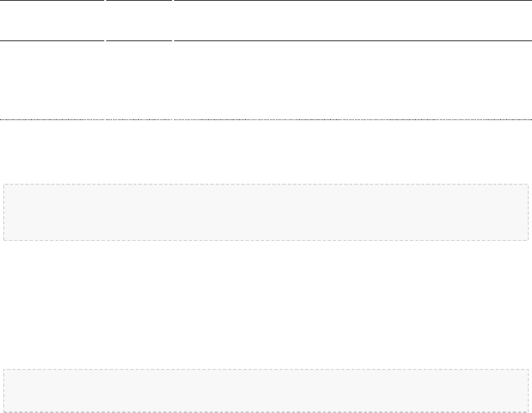This screenshot has width=532, height=413.
Task: Click inside the upper dashed gray box
Action: click(266, 212)
